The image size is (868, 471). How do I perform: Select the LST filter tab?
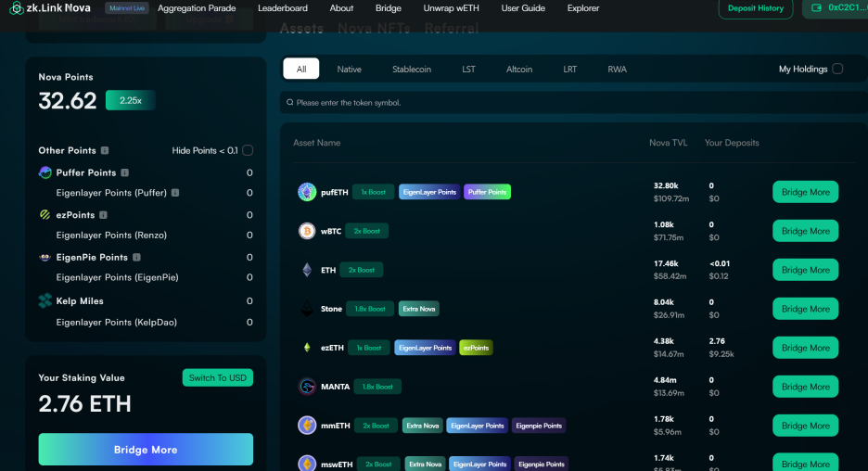click(x=468, y=70)
